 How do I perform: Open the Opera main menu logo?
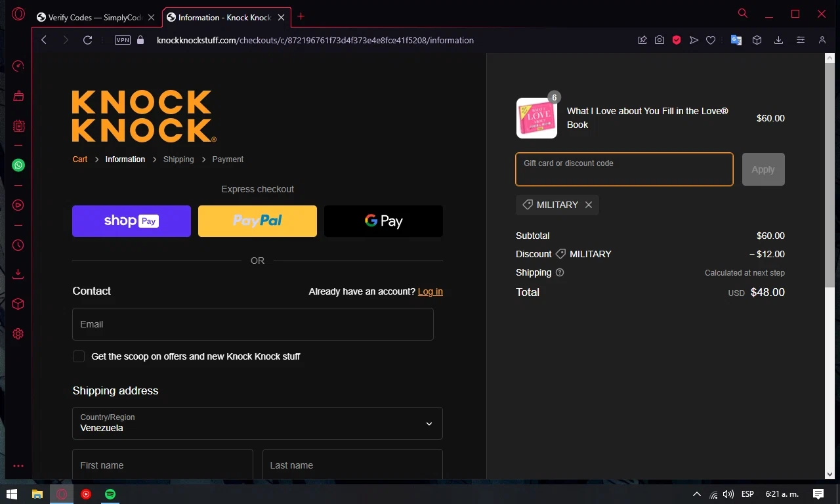coord(18,14)
